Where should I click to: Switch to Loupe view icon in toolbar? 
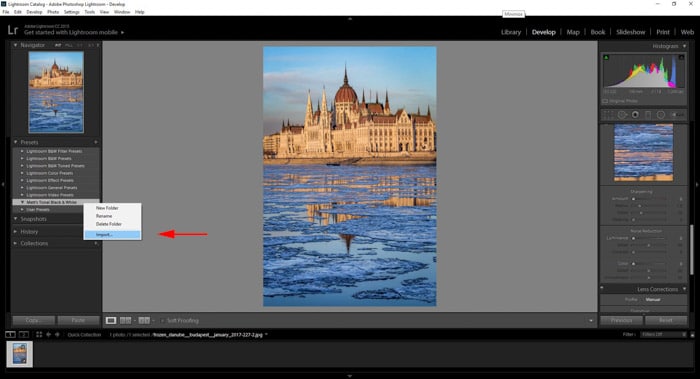pos(111,321)
